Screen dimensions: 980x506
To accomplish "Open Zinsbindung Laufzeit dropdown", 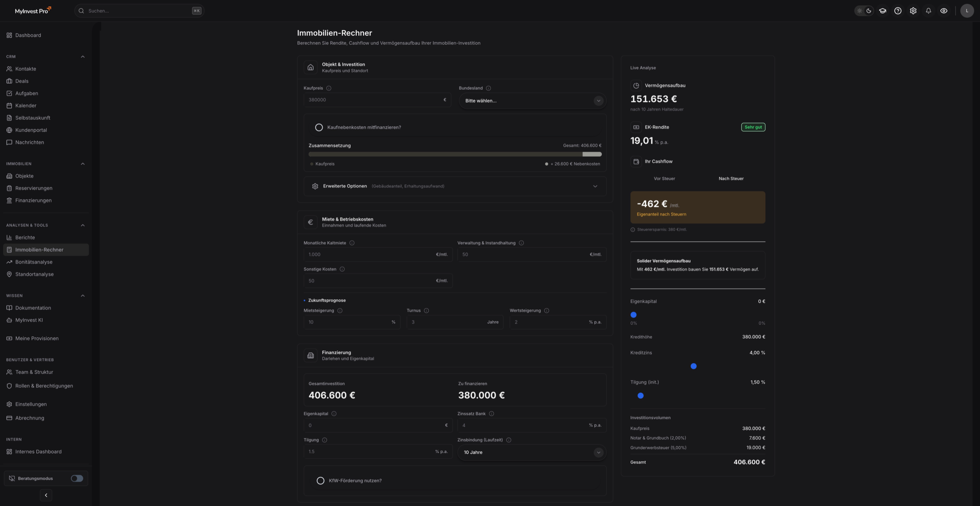I will [x=532, y=452].
